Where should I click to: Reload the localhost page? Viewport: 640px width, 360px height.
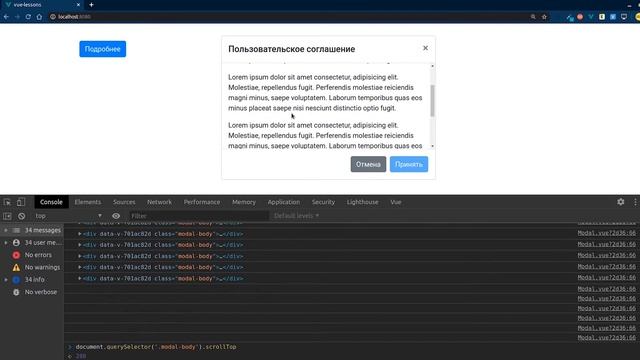[x=28, y=17]
